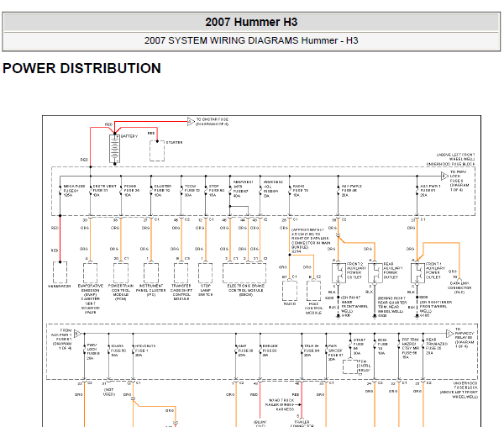The width and height of the screenshot is (504, 427).
Task: Click the 'INSTRUMENT PANEL CLUSTER' label
Action: click(151, 290)
